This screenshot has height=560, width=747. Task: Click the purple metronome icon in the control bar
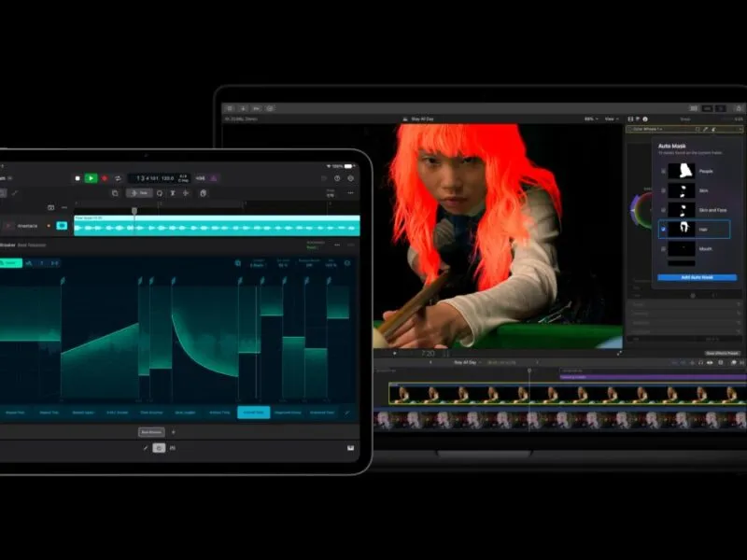214,178
